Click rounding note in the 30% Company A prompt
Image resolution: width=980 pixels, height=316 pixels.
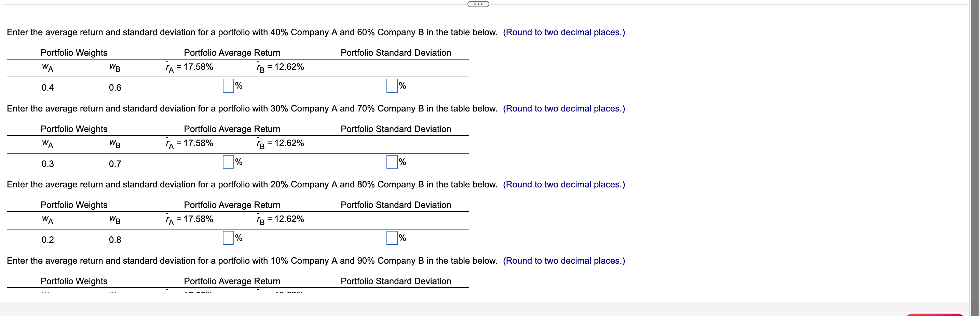[564, 108]
